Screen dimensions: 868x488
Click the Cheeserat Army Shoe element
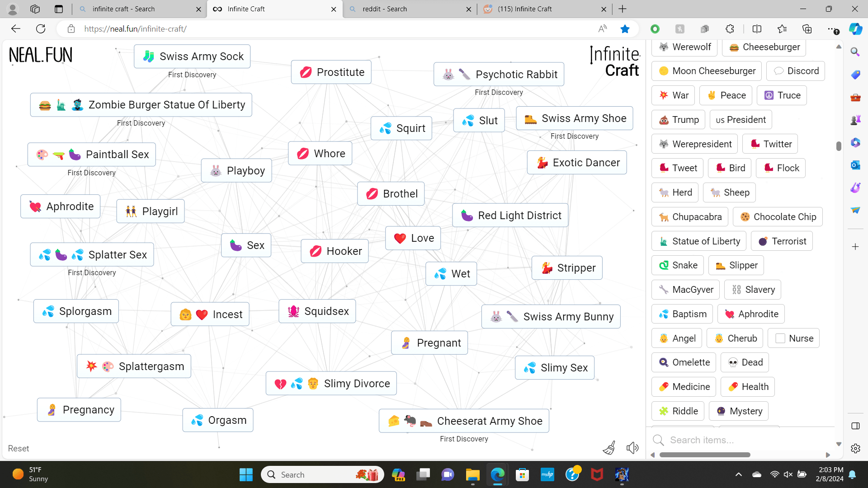coord(464,421)
